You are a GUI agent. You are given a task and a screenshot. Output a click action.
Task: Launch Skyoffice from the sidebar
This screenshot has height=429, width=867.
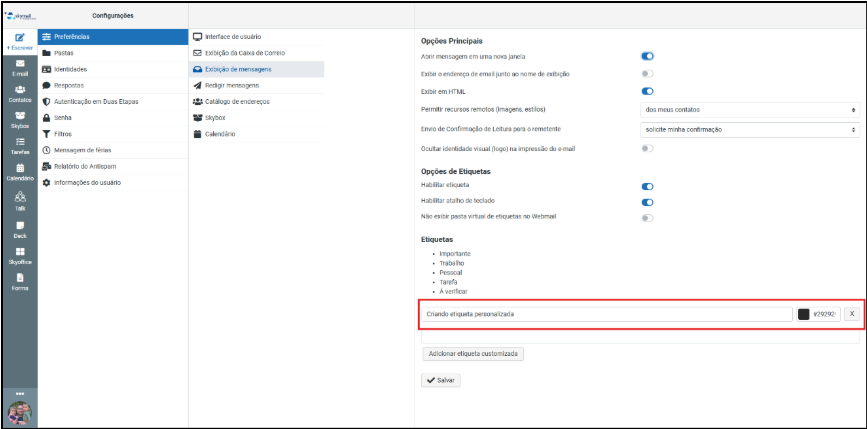click(x=20, y=254)
